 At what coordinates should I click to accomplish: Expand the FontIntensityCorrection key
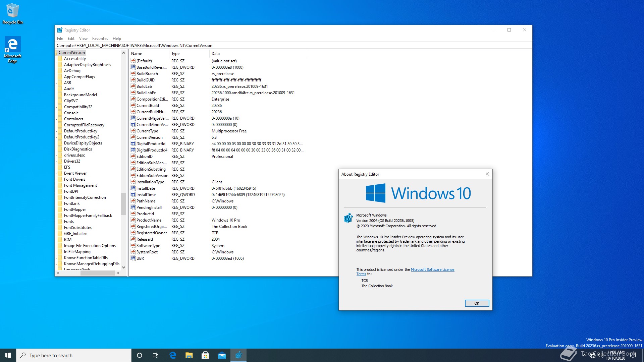[56, 197]
